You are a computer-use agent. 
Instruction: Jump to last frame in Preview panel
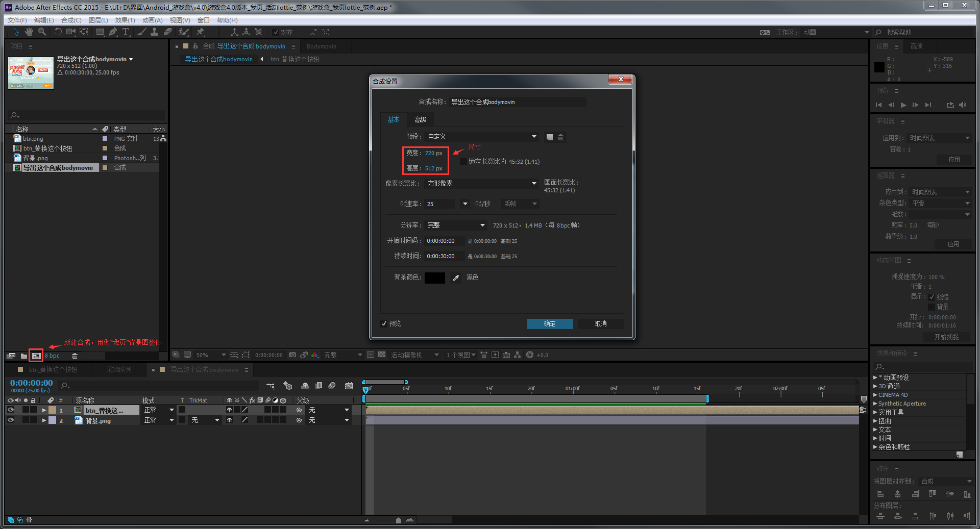click(928, 105)
